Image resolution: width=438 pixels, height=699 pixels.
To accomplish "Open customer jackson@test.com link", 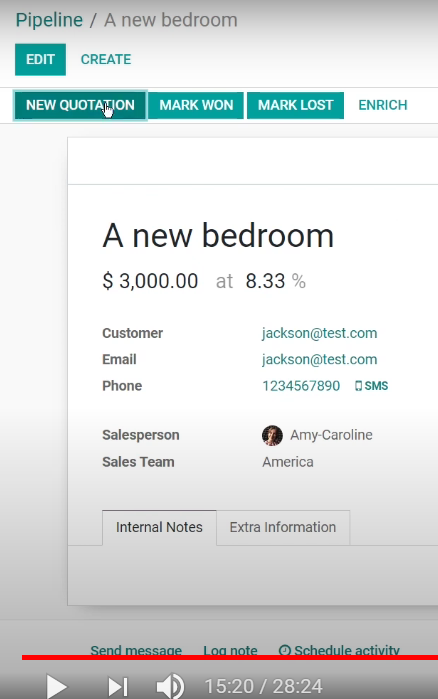I will (319, 333).
